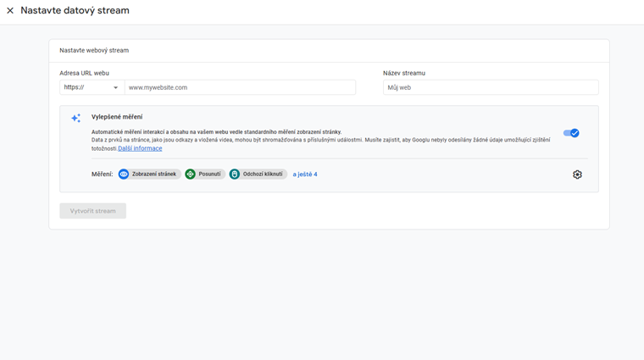Screen dimensions: 644x360
Task: Click the protocol dropdown arrow
Action: [116, 88]
